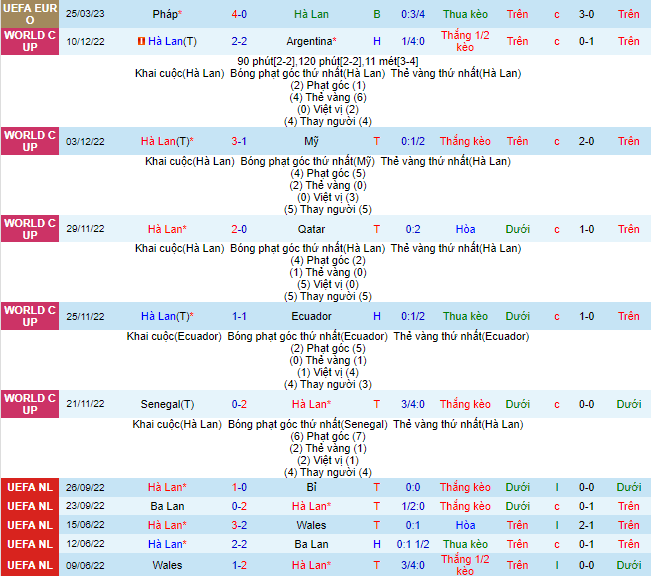
Task: Open the World Cup badge dated 03/12/22
Action: (29, 142)
